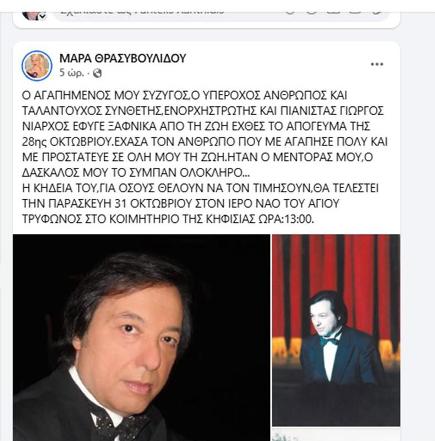Click the first line 'Ο ΑΓΑΠΗΜΕΝΟΣ ΜΟΥ ΣΥΖΥΓΟΣ'
Viewport: 435px width, 441px height.
(185, 95)
